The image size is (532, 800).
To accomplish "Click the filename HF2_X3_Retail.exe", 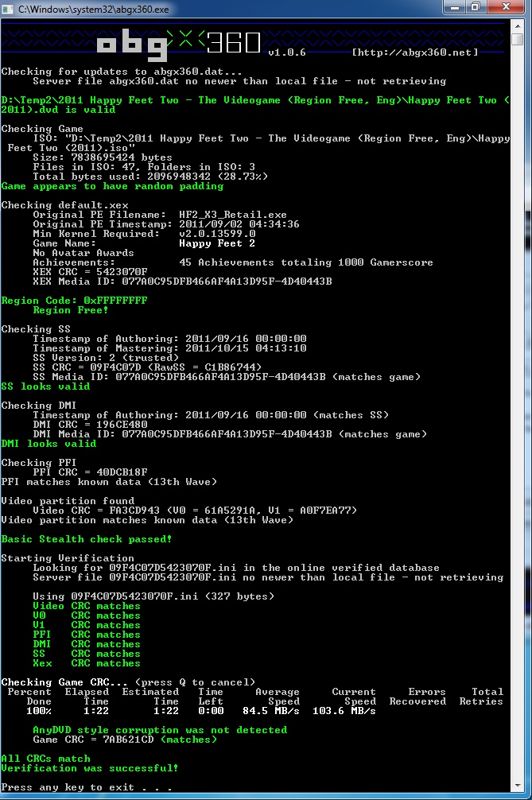I will pyautogui.click(x=233, y=215).
